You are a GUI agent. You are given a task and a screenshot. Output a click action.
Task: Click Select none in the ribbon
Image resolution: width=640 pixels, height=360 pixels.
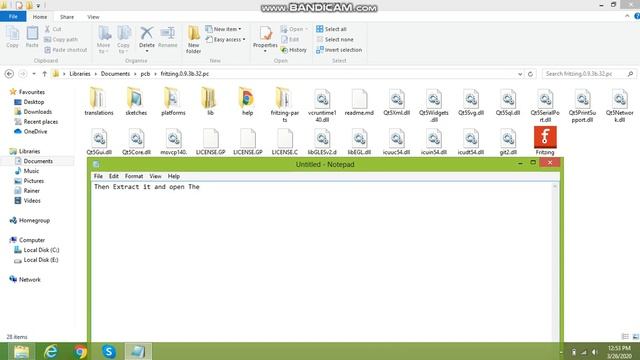click(335, 40)
